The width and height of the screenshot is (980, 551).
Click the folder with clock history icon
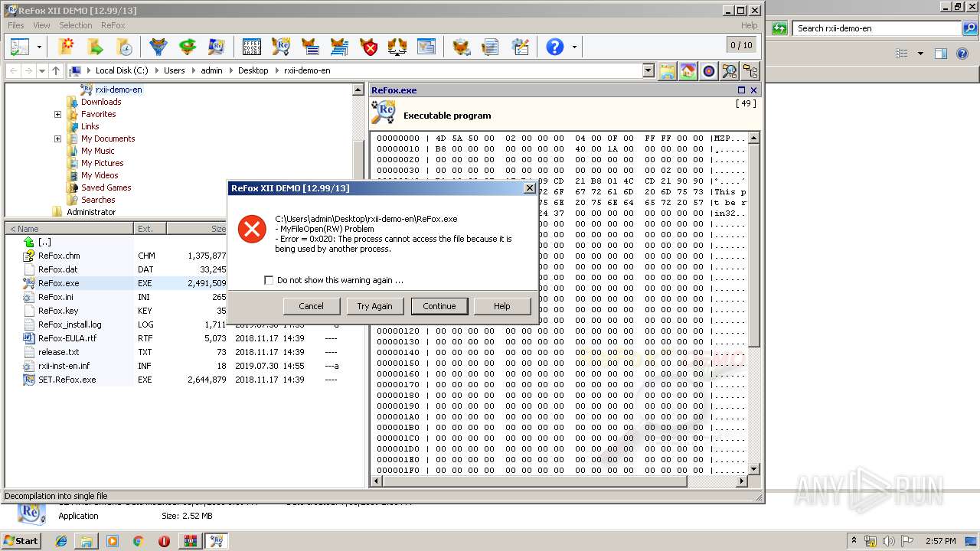(x=123, y=47)
